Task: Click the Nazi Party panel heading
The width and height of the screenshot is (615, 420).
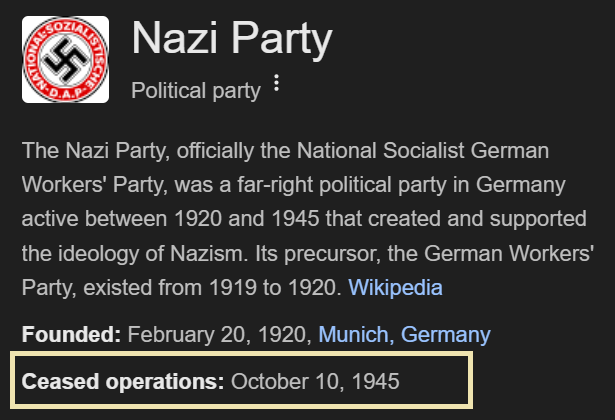Action: pos(232,38)
